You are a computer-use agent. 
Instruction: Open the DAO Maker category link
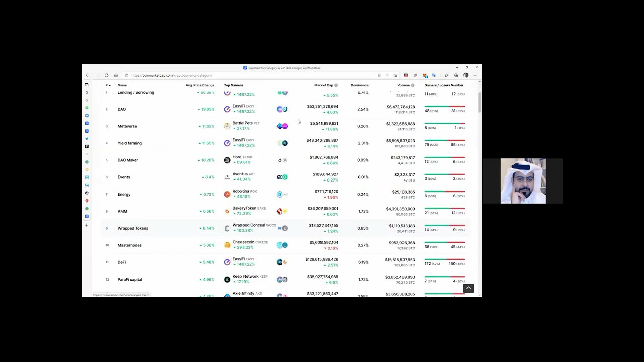pyautogui.click(x=128, y=160)
